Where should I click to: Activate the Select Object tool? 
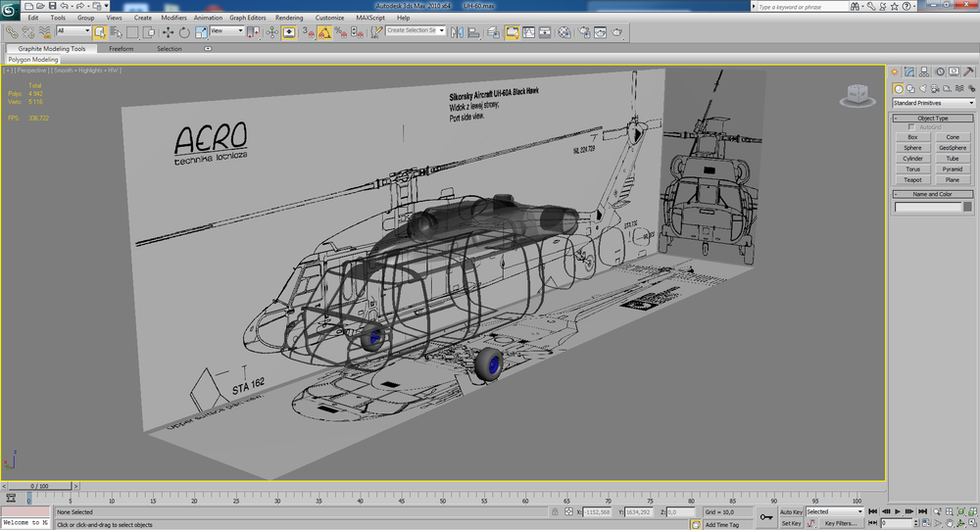pos(100,32)
